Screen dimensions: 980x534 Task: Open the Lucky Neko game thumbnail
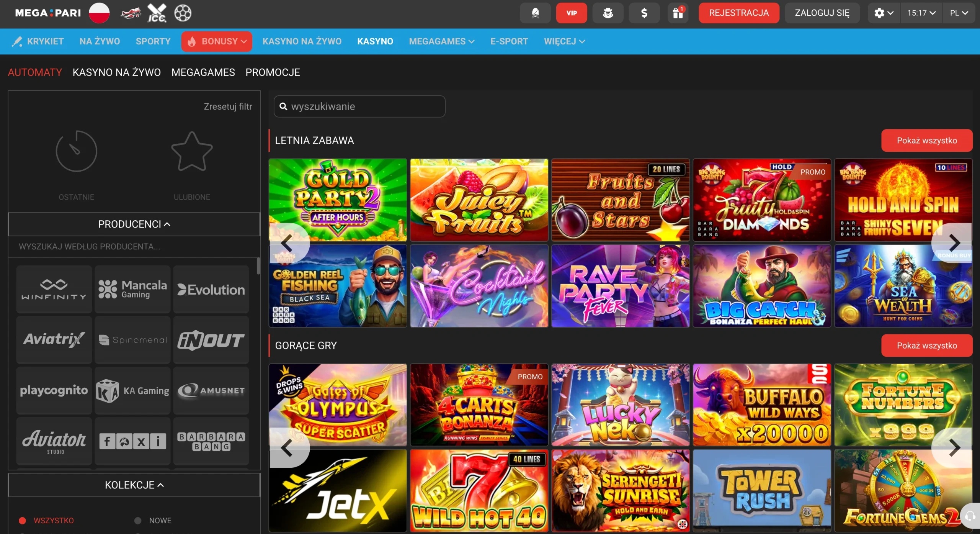click(621, 405)
